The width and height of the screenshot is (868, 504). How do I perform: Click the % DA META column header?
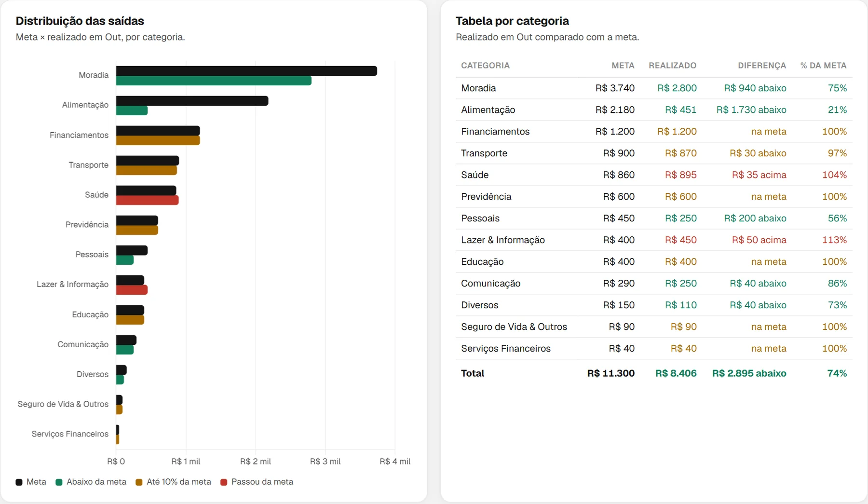823,66
